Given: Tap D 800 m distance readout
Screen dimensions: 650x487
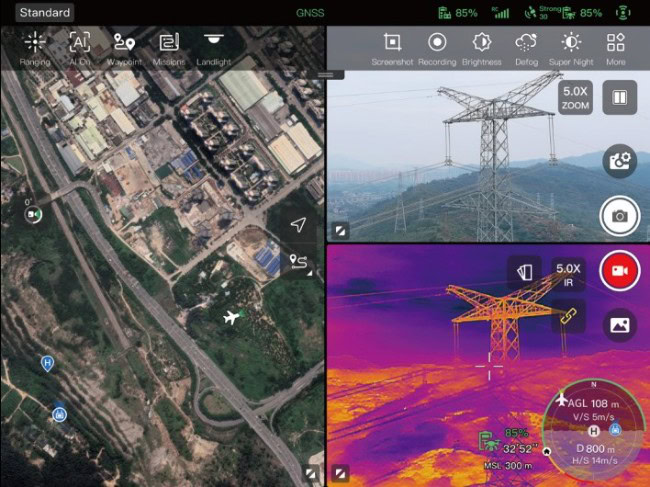Looking at the screenshot, I should click(x=596, y=448).
